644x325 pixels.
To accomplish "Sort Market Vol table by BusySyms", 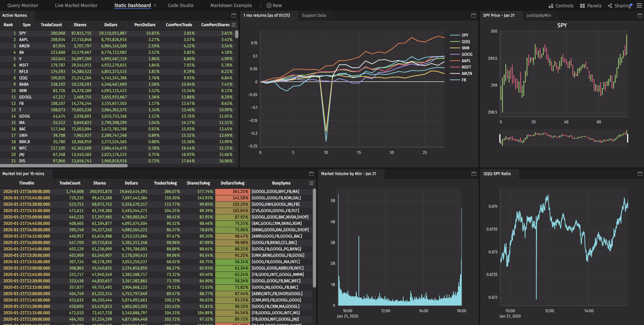I will 281,183.
